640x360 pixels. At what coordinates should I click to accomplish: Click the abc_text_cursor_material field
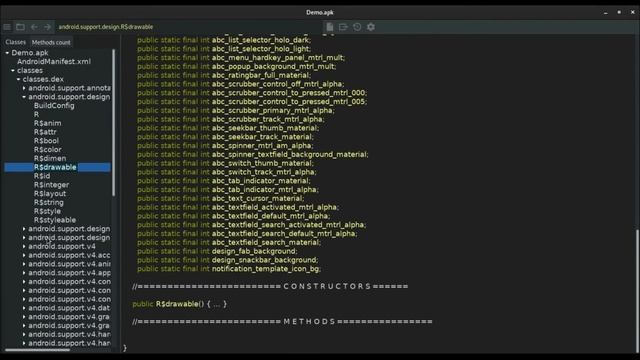(221, 198)
